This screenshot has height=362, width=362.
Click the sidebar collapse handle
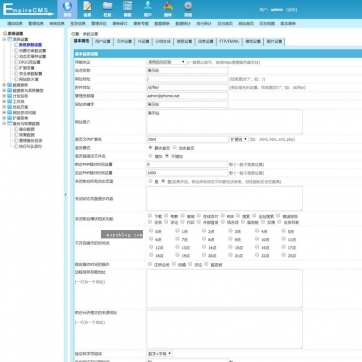(65, 195)
